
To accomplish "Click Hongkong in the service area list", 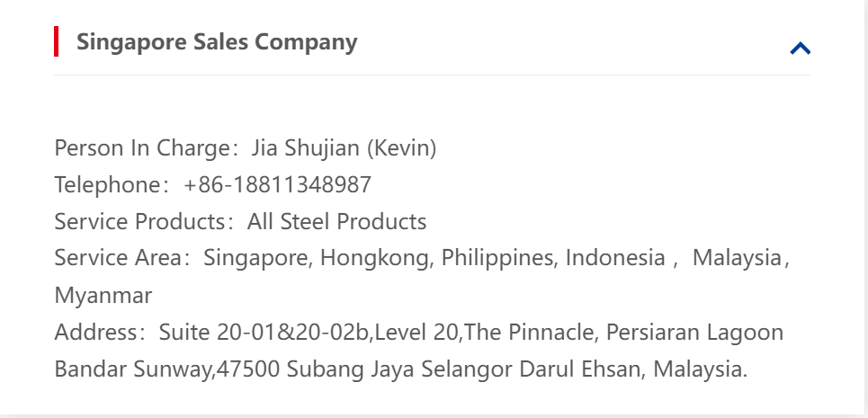I will click(x=377, y=258).
